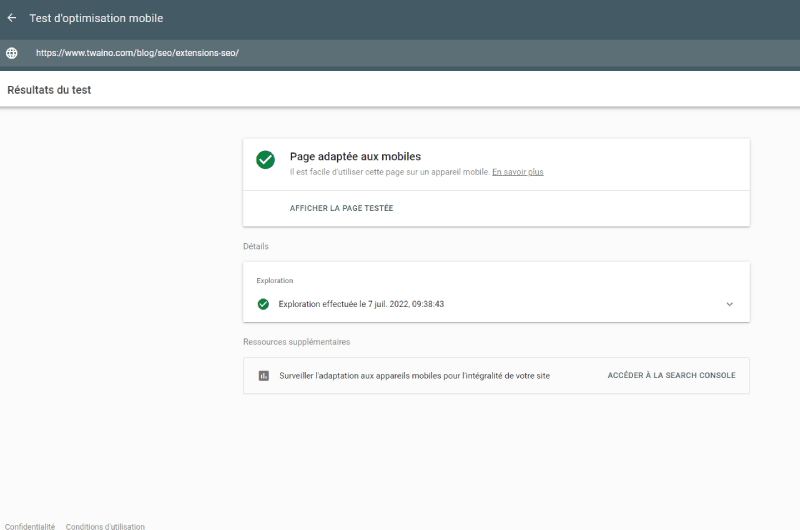This screenshot has height=530, width=800.
Task: Click the bar chart icon under Ressources supplémentaires
Action: (264, 376)
